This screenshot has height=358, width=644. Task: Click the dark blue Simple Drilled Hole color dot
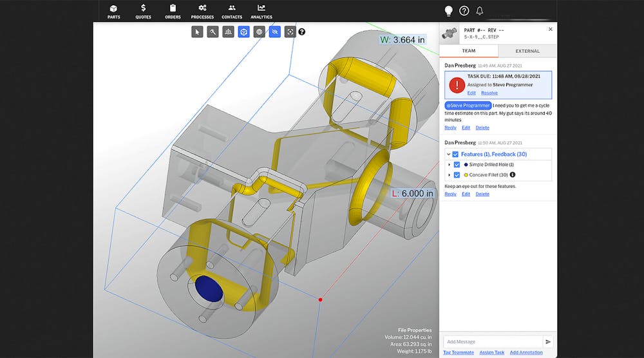click(466, 165)
